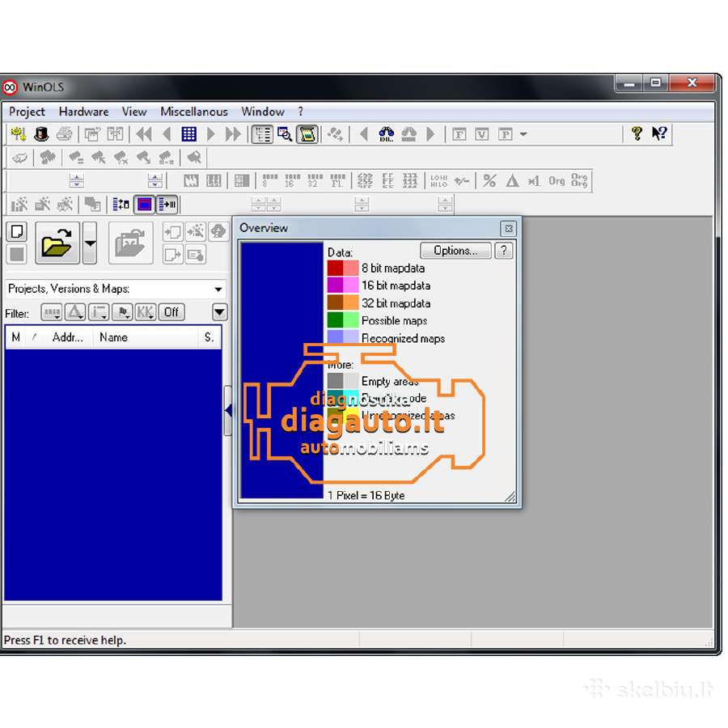Click the cloud upload icon in left panel
Image resolution: width=728 pixels, height=728 pixels.
[218, 231]
